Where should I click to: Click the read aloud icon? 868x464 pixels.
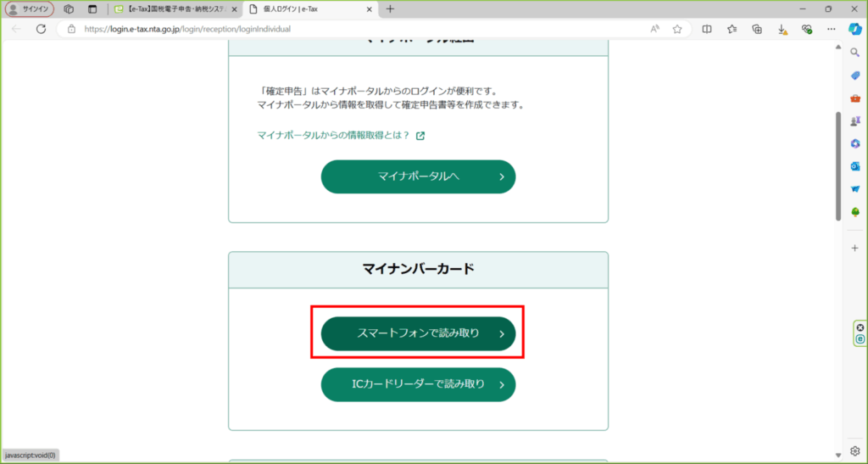(x=655, y=29)
